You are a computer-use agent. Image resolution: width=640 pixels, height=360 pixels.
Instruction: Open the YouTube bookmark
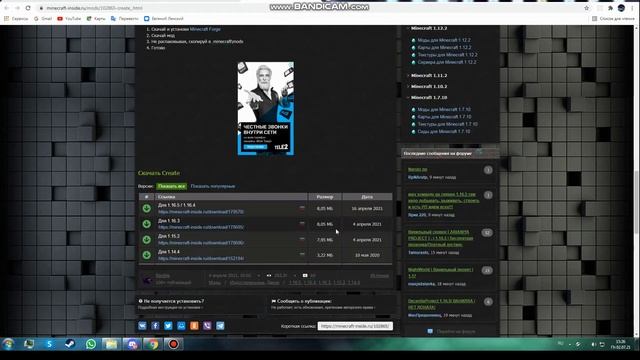pos(69,19)
